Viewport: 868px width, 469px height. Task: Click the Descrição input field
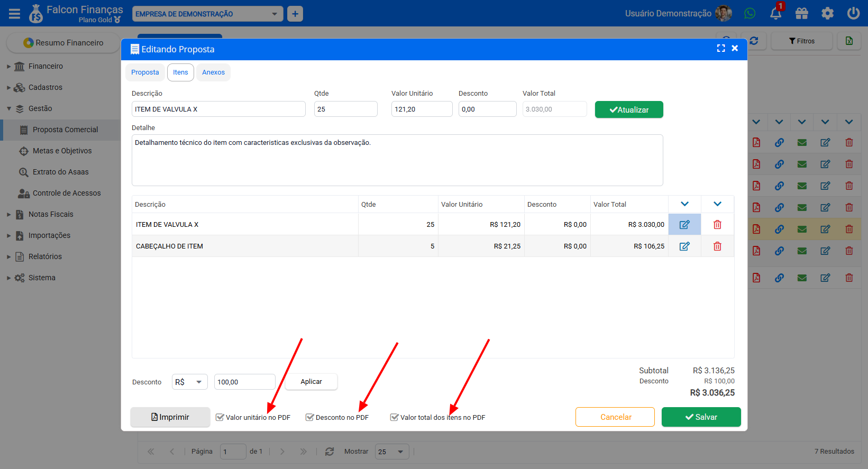click(218, 109)
